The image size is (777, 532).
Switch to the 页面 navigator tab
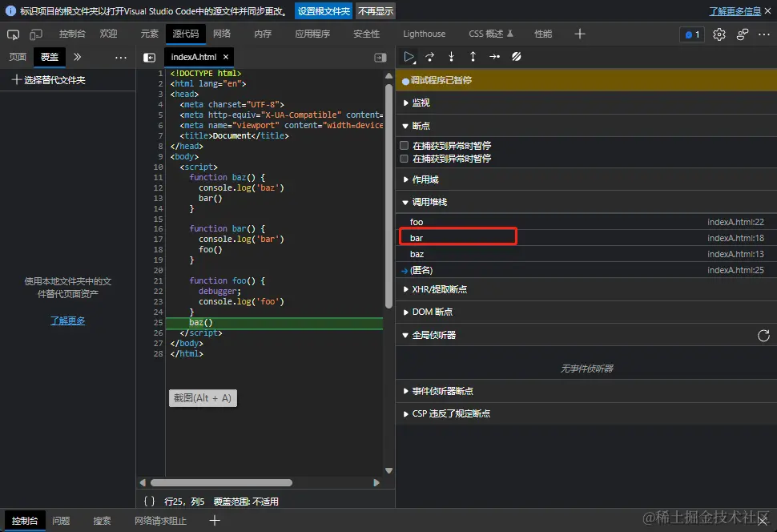click(x=18, y=57)
